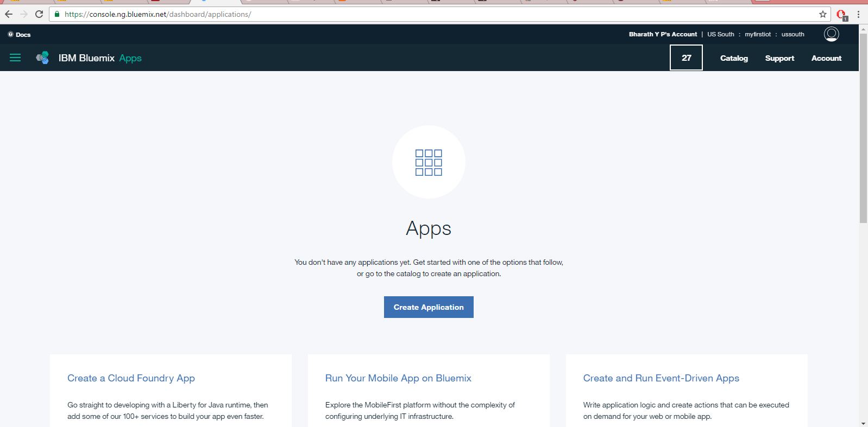Open Run Your Mobile App on Bluemix link
Viewport: 868px width, 427px height.
tap(398, 378)
